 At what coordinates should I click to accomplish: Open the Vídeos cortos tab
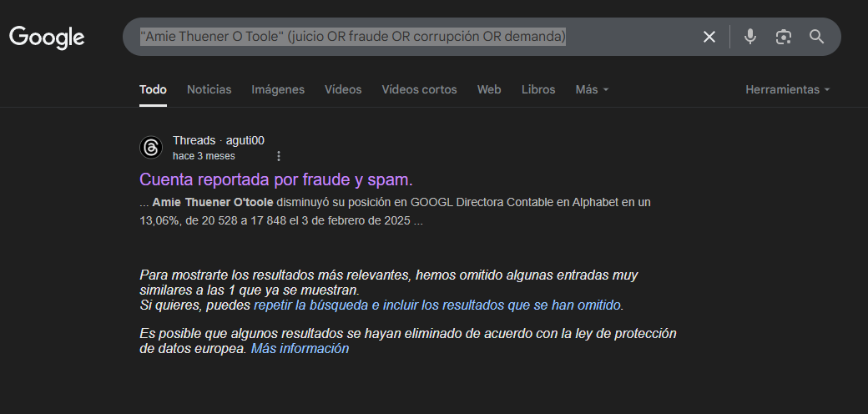coord(419,89)
